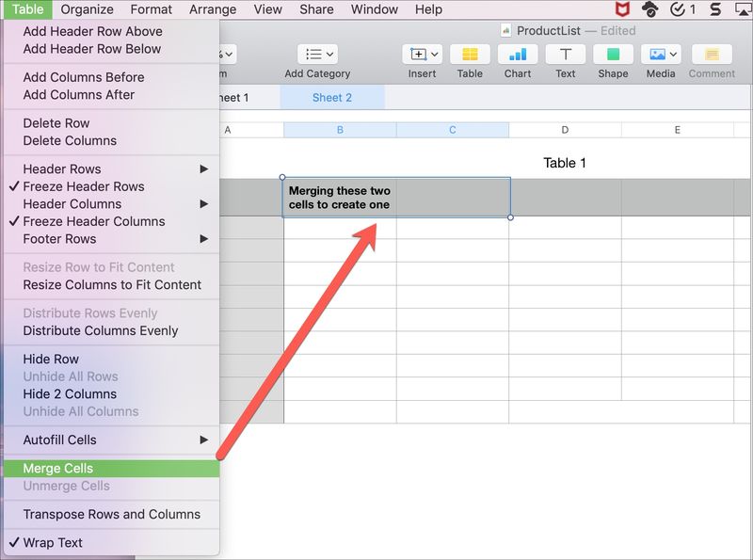Select column E header
The image size is (753, 560).
[677, 130]
